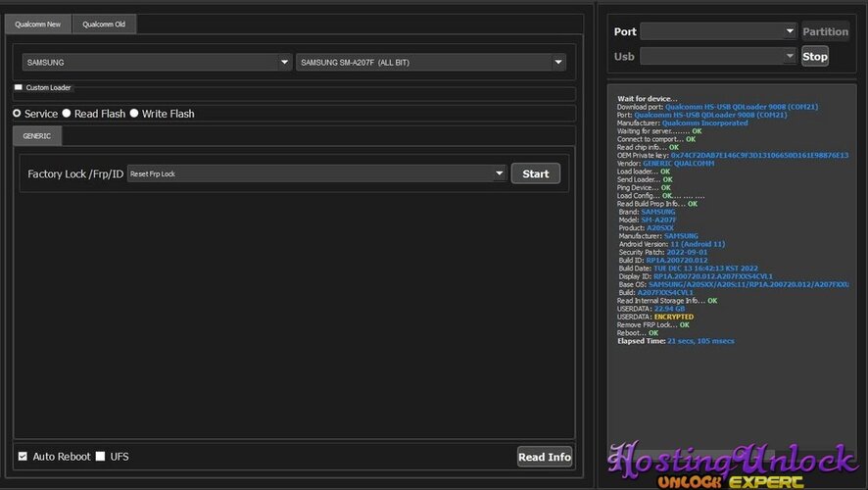Open the Qualcomm Old tab

tap(104, 24)
